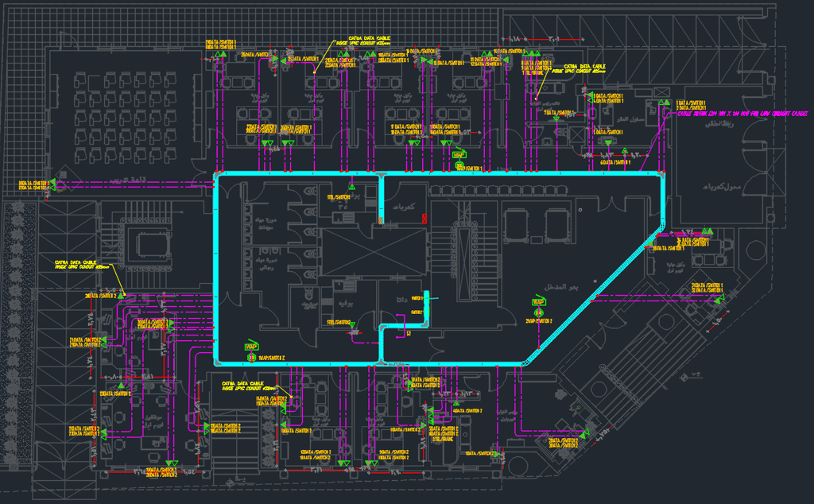Select the outlet triangle above 4DATA/SWITCH 2

coord(455,402)
